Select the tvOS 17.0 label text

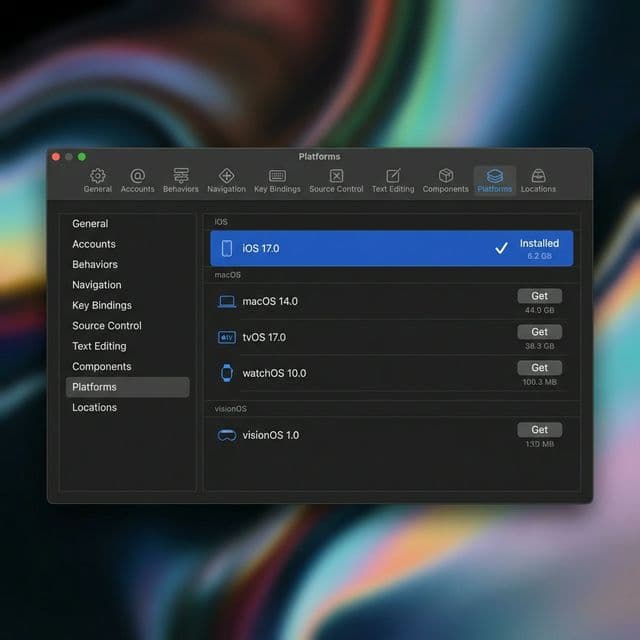[264, 338]
